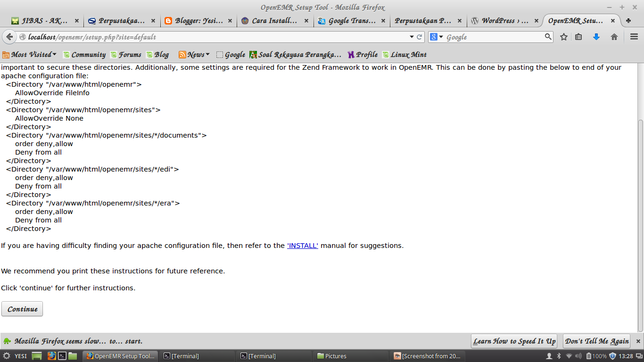Viewport: 644px width, 362px height.
Task: Open the Blog bookmark
Action: tap(157, 55)
